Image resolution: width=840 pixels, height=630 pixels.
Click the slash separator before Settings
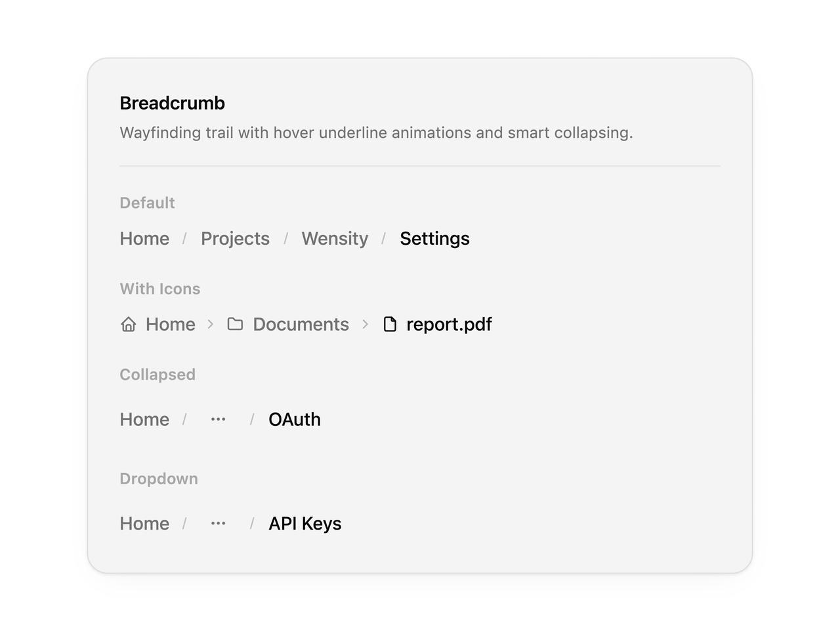tap(384, 238)
